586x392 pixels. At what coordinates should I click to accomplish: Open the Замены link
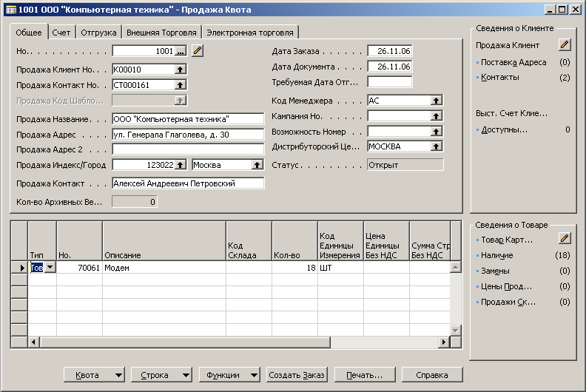pyautogui.click(x=495, y=271)
